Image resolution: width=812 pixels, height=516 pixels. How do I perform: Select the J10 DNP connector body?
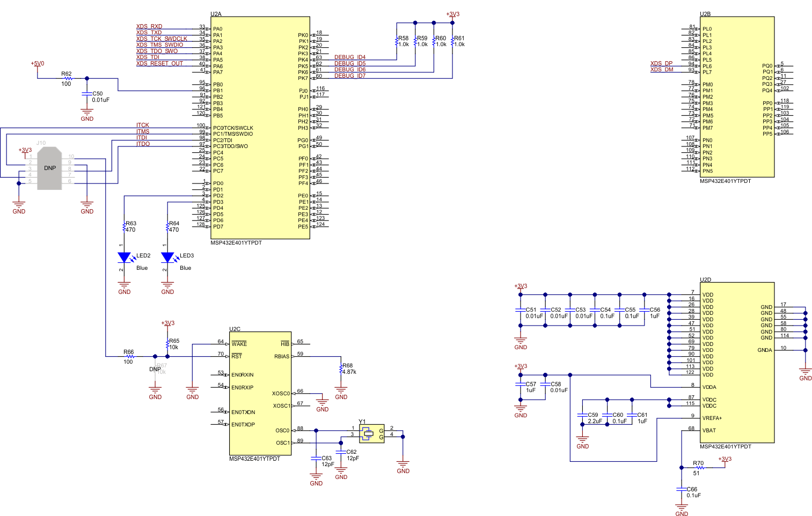[50, 168]
